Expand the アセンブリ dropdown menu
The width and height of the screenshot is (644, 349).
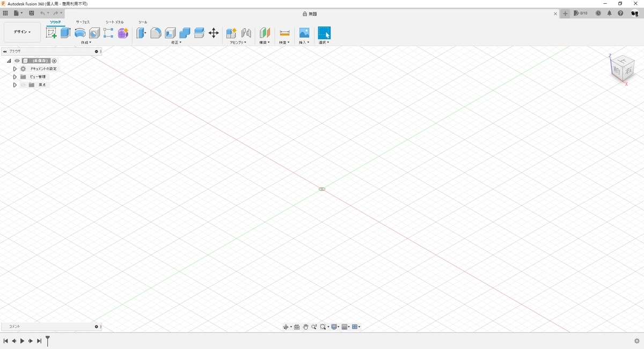coord(238,42)
